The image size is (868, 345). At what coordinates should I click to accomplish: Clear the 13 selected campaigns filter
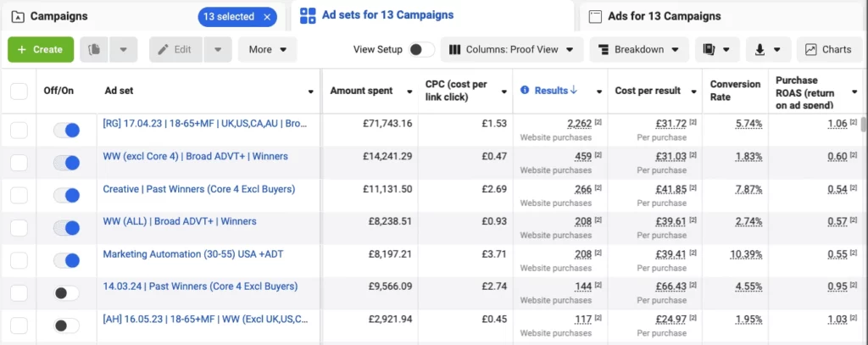pos(267,17)
